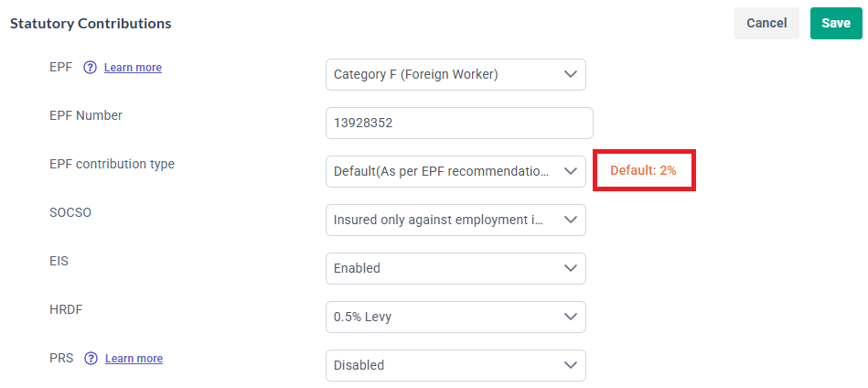The image size is (868, 388).
Task: Save the statutory contributions
Action: point(835,24)
